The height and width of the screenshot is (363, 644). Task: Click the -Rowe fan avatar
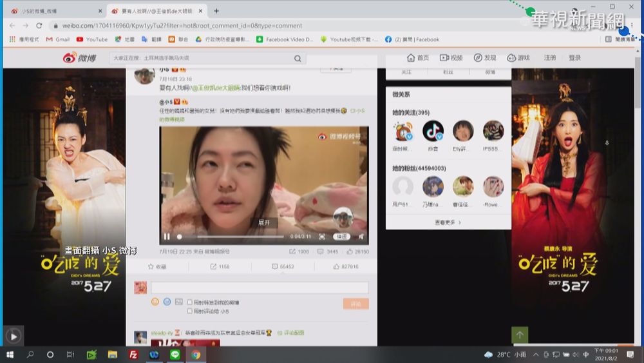point(493,186)
